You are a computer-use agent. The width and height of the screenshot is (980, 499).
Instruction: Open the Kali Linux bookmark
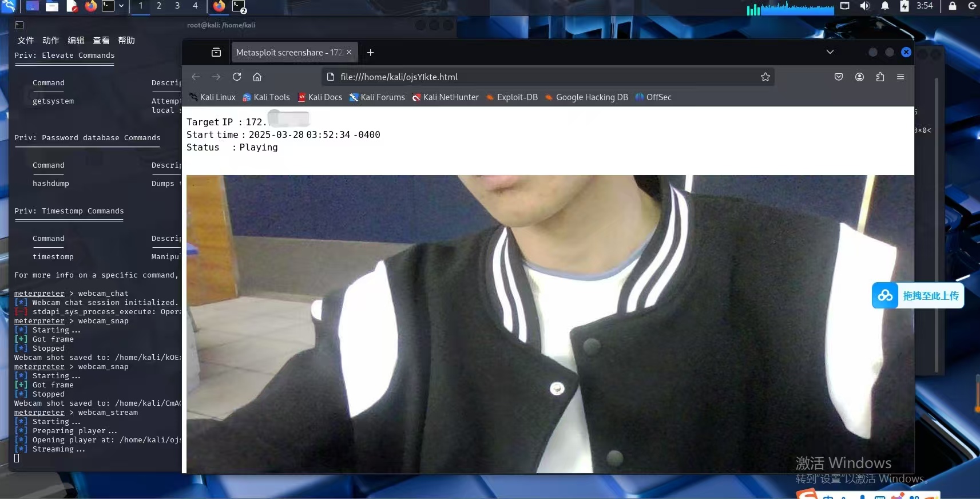pos(212,97)
